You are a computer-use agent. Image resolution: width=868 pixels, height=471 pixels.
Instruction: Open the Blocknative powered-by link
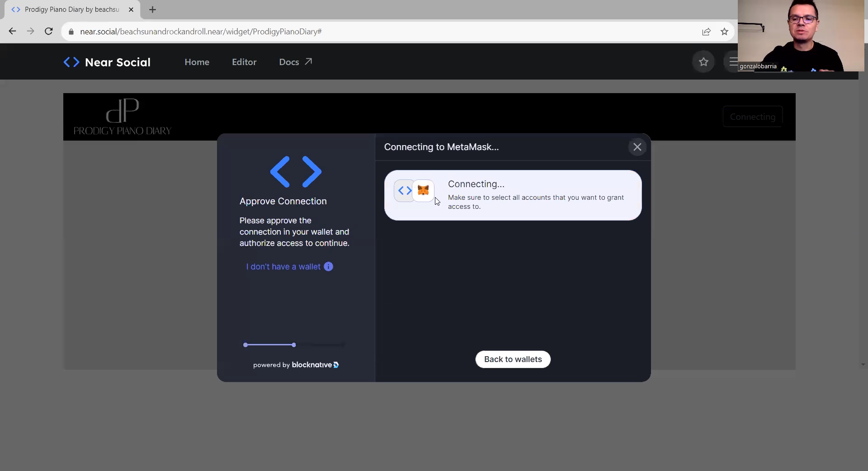296,365
